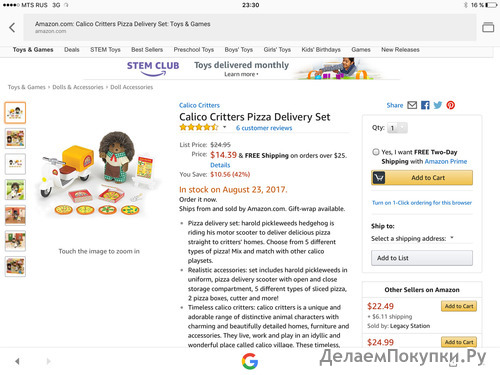
Task: Tap the Google logo icon
Action: point(250,361)
